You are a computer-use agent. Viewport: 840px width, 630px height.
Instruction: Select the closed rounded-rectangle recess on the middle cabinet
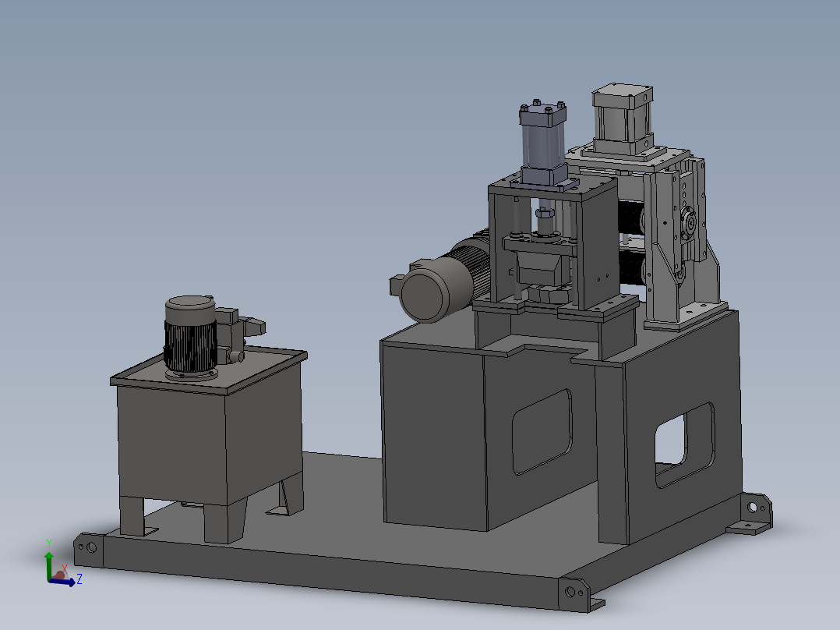point(542,432)
